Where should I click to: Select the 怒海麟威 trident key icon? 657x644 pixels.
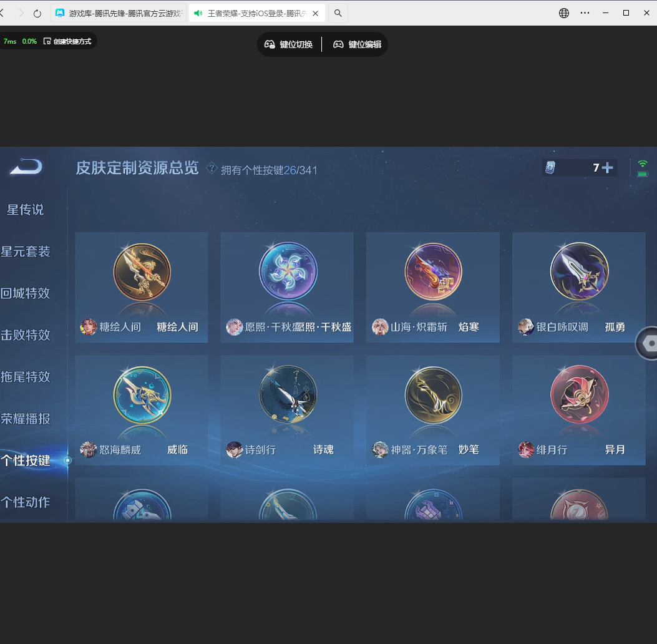tap(142, 395)
